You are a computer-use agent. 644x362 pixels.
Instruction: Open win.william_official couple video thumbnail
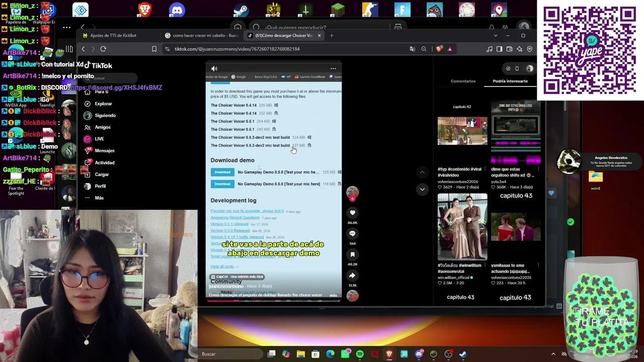coord(462,227)
